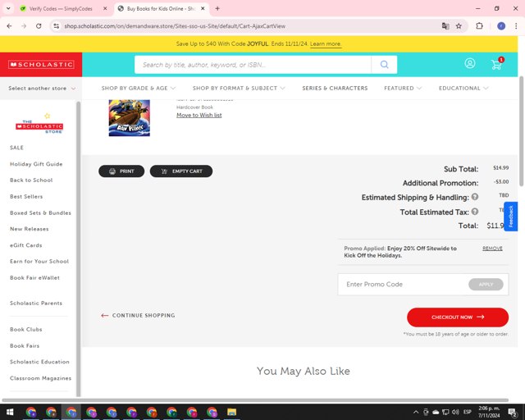Click the page vertical scrollbar
Screen dimensions: 525x420
click(521, 131)
